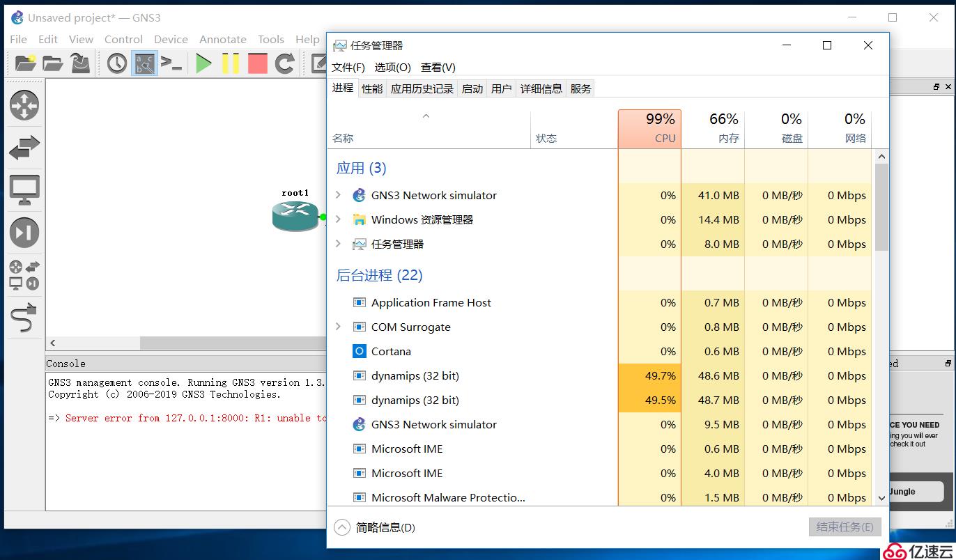The width and height of the screenshot is (956, 560).
Task: Switch to the 服务 tab
Action: tap(581, 88)
